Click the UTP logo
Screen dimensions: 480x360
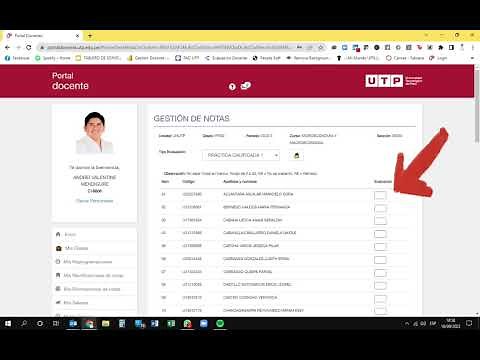click(394, 81)
